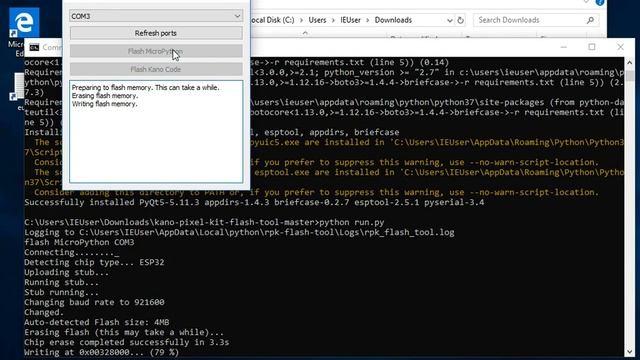Click 'Auto-detected Flash size: 4MB' line
Image resolution: width=640 pixels, height=360 pixels.
tap(96, 322)
